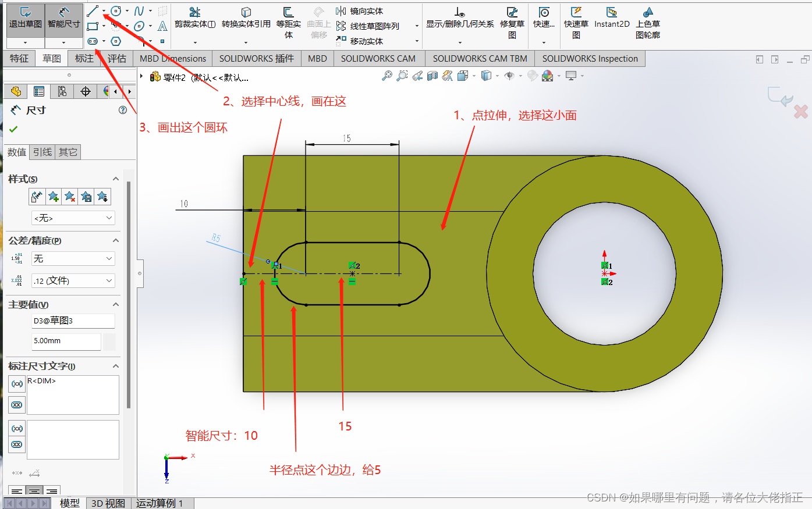812x509 pixels.
Task: Expand the 零件2 flyout tree arrow
Action: click(141, 76)
